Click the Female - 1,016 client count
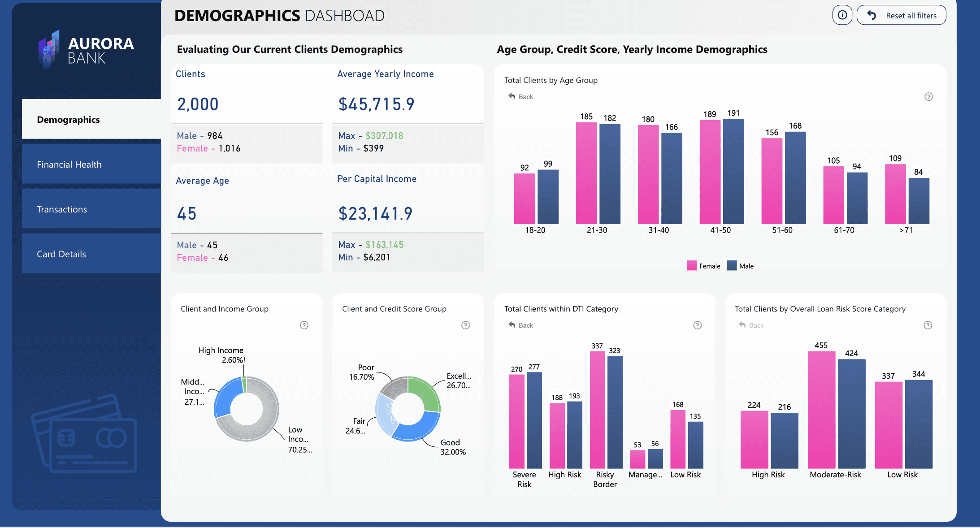Screen dimensions: 980x528 pos(208,148)
